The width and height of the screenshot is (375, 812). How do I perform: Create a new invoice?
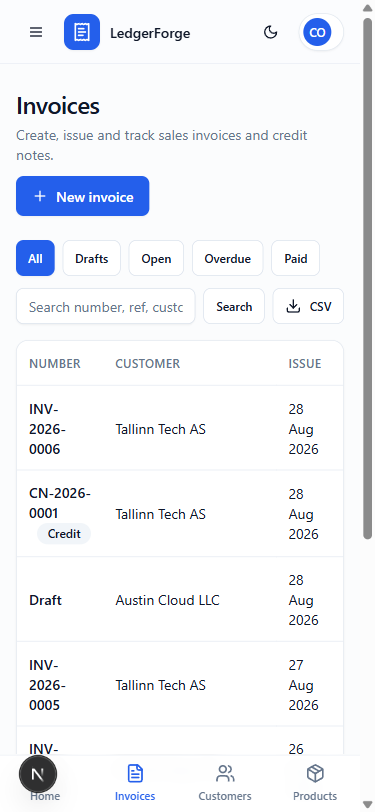82,196
